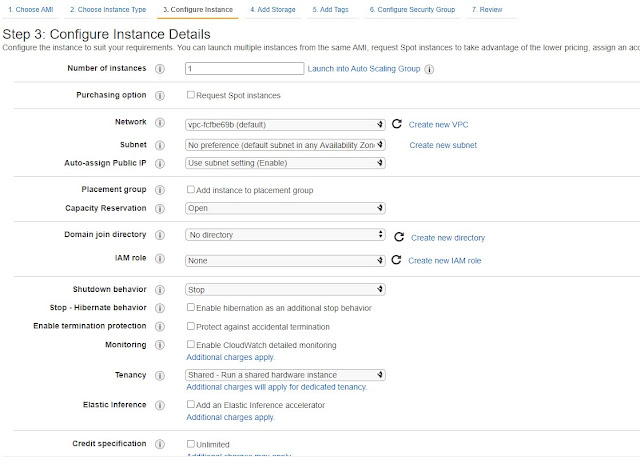Click info icon beside Purchasing option
The width and height of the screenshot is (640, 464).
tap(159, 96)
